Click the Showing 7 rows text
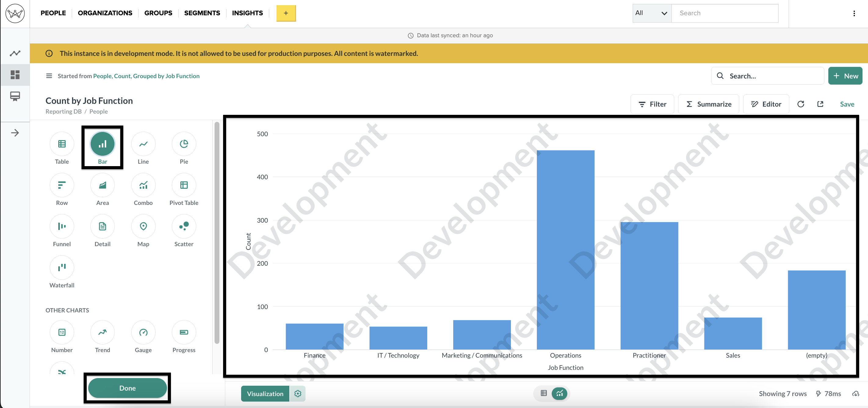The height and width of the screenshot is (408, 868). (x=783, y=394)
